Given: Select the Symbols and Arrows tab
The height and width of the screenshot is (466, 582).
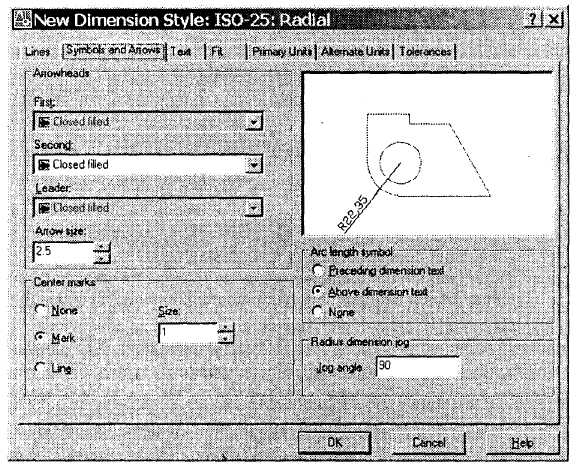Looking at the screenshot, I should tap(114, 50).
